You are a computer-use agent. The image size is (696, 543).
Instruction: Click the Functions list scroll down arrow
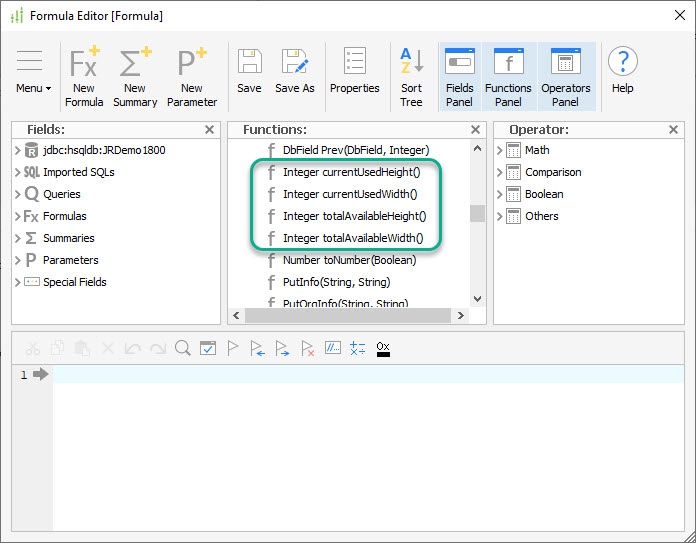pyautogui.click(x=477, y=299)
